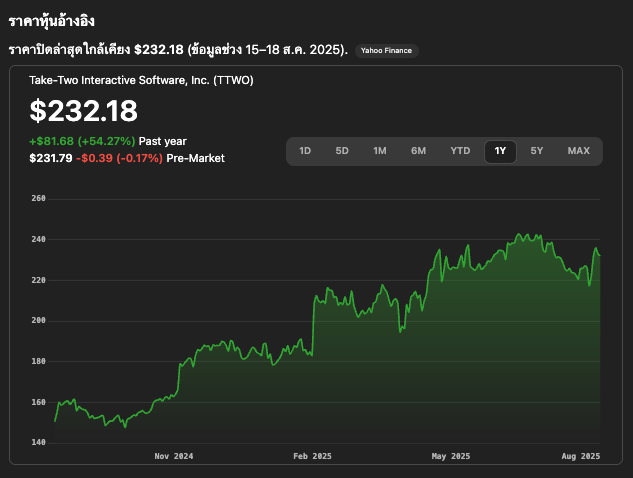This screenshot has height=478, width=633.
Task: Click the 200 y-axis label
Action: (38, 321)
